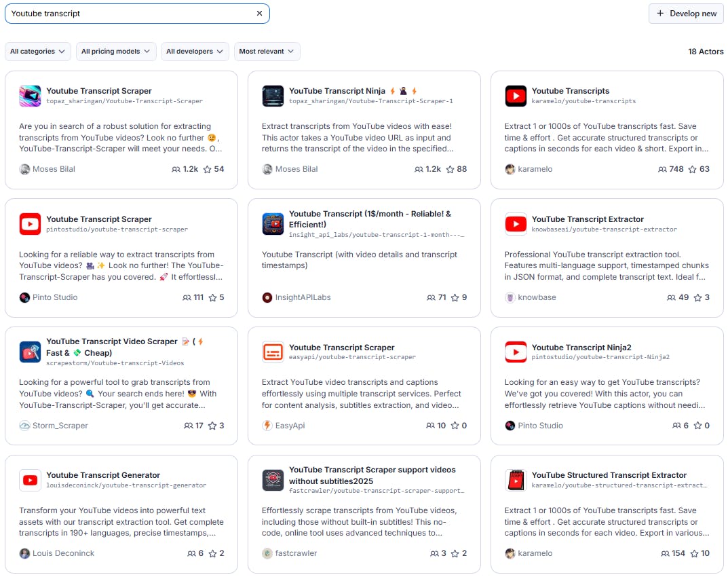
Task: Click pintostudio Youtube Transcript Scraper icon
Action: click(30, 224)
